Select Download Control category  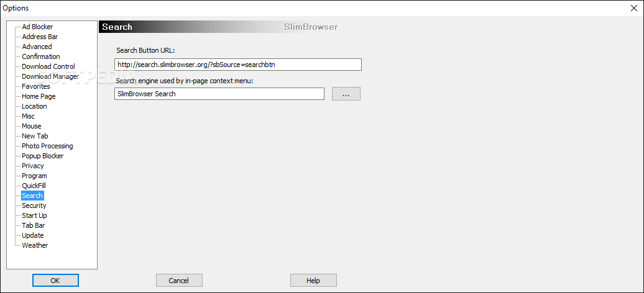[48, 66]
